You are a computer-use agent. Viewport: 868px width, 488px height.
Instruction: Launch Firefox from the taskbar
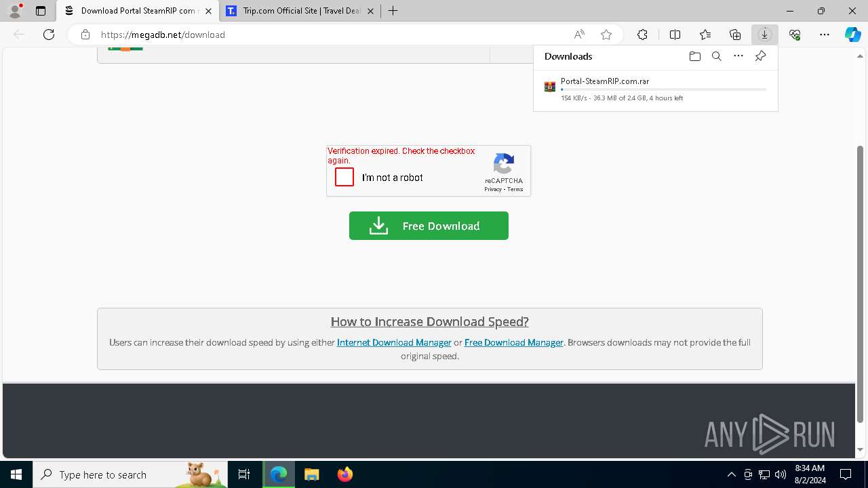(344, 474)
